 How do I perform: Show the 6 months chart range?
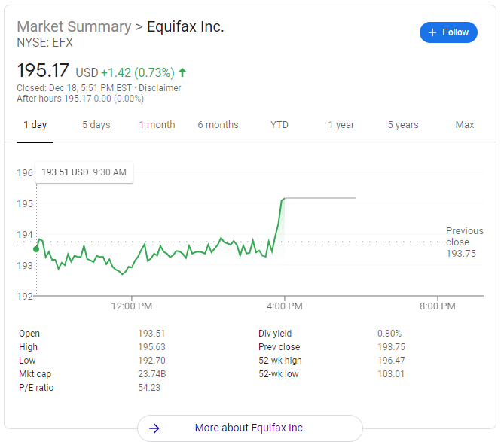pyautogui.click(x=218, y=125)
